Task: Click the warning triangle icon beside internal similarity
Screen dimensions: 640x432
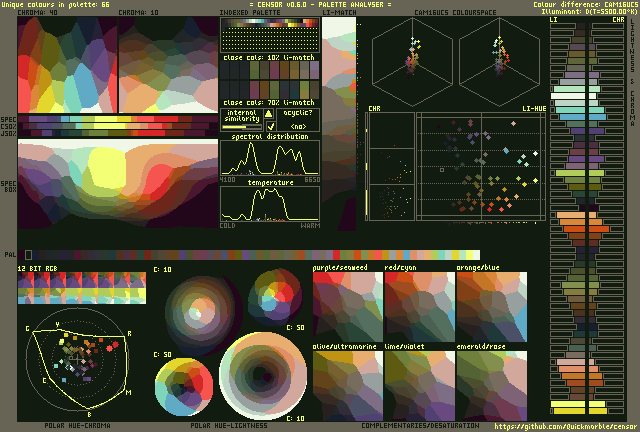Action: (269, 113)
